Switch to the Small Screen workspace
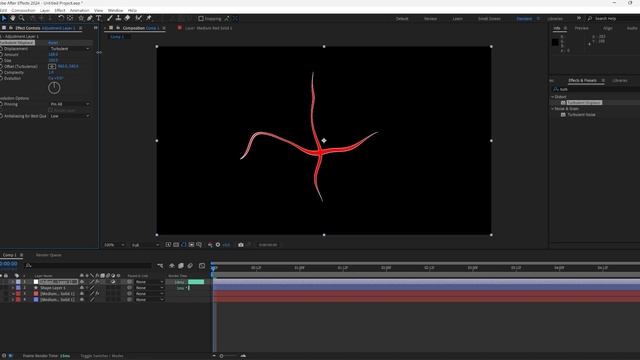This screenshot has height=360, width=640. tap(489, 19)
